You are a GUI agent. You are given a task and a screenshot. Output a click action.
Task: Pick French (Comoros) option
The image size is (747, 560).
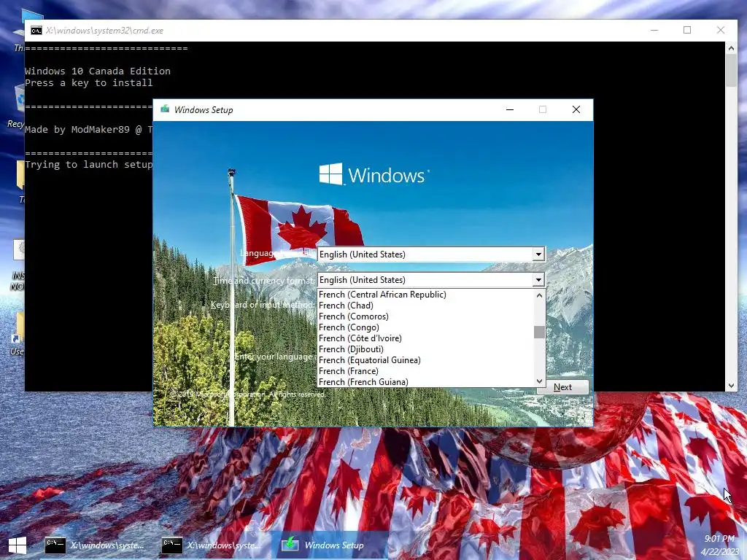426,316
